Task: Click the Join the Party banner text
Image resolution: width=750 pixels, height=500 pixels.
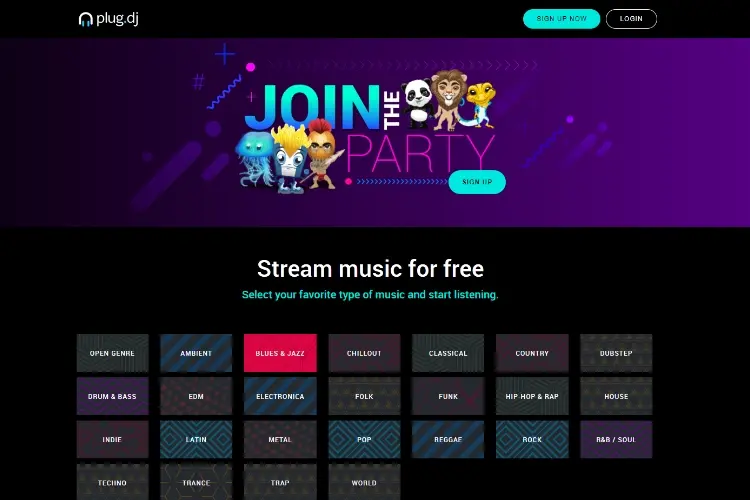Action: pos(369,129)
